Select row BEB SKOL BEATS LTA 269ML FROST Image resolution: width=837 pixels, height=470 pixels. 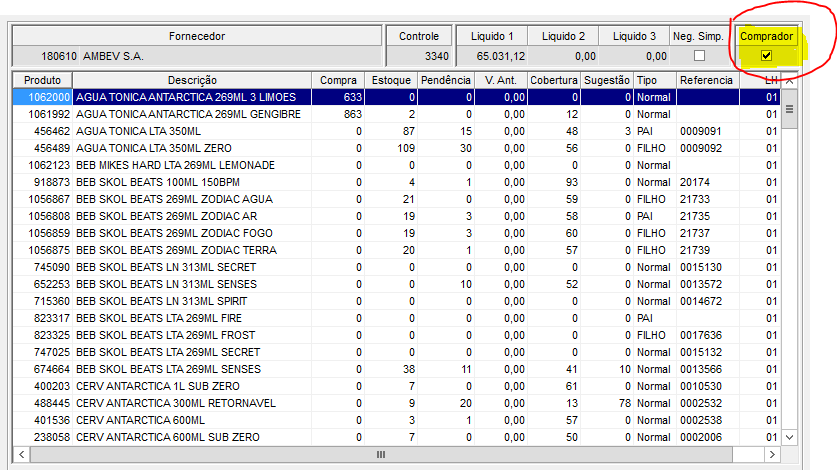click(x=397, y=335)
